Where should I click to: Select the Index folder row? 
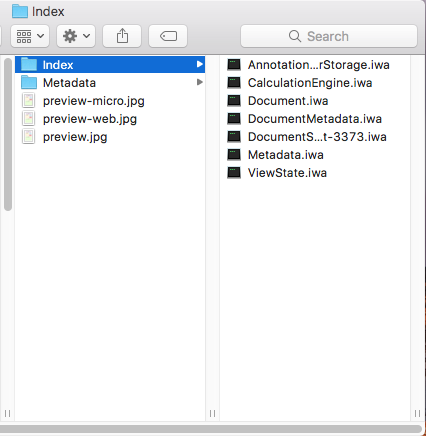click(x=110, y=64)
